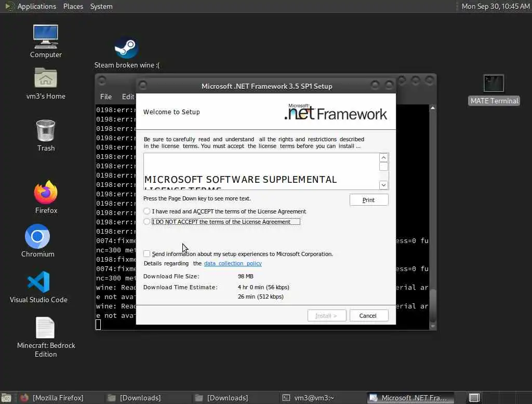Image resolution: width=532 pixels, height=404 pixels.
Task: Click the terminal window's scrollbar up arrow
Action: (433, 107)
